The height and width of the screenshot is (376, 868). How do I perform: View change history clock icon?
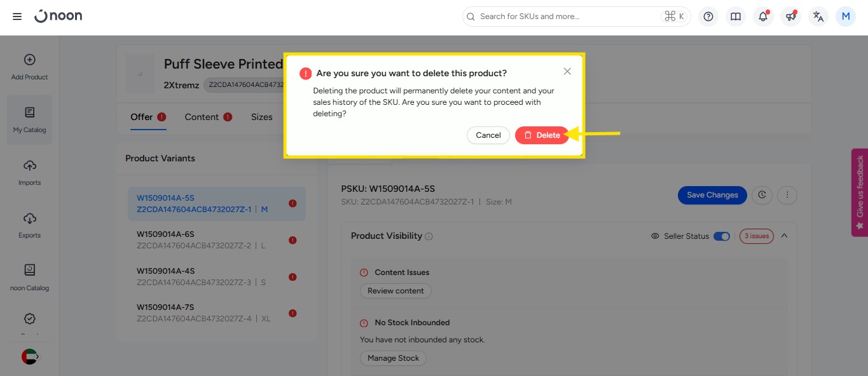click(762, 195)
